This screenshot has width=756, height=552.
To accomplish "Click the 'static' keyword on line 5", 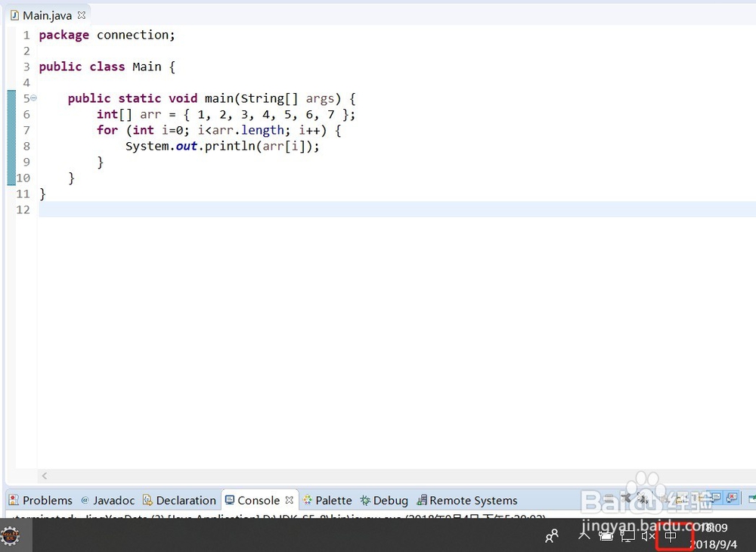I will coord(139,98).
